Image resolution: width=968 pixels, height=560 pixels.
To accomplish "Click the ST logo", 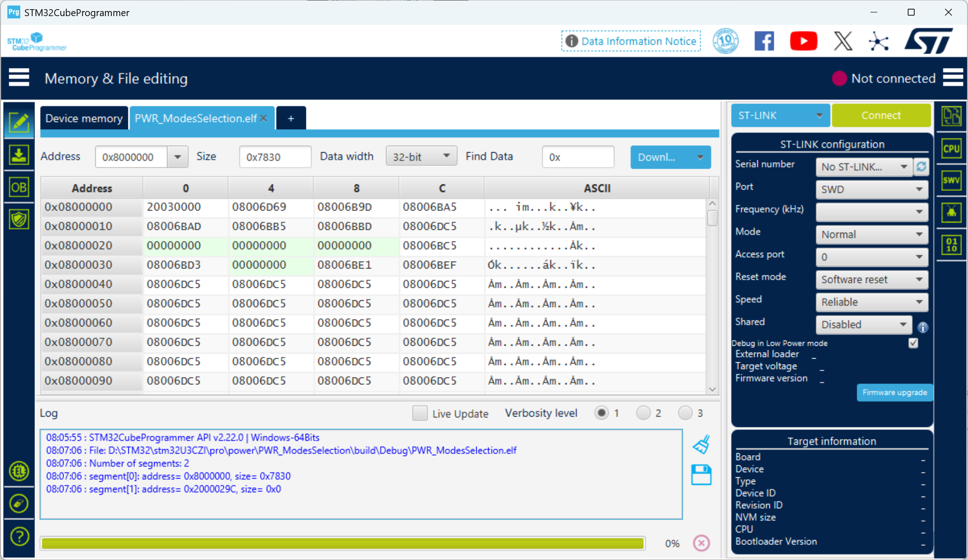I will (x=929, y=41).
